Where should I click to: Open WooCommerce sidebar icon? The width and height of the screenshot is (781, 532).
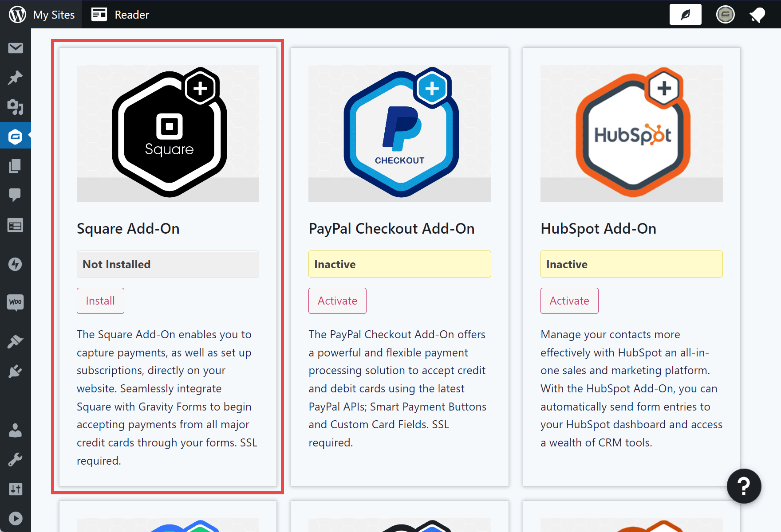(16, 302)
